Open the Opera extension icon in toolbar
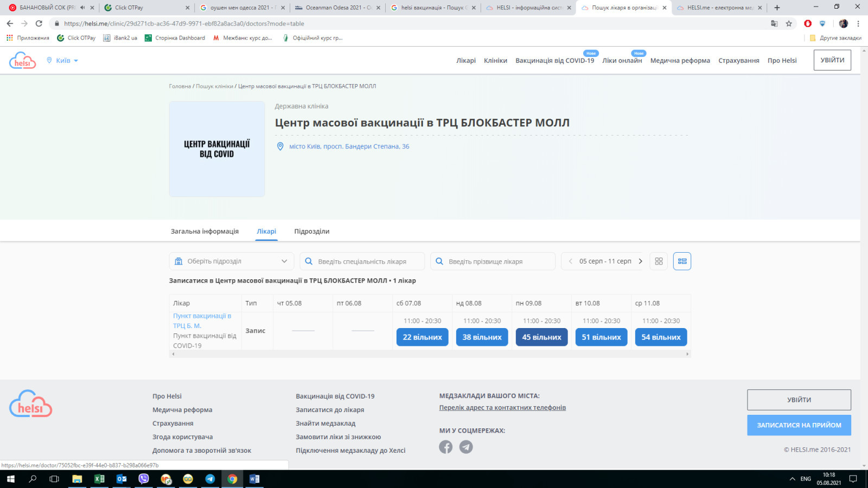Viewport: 868px width, 488px height. pos(808,23)
